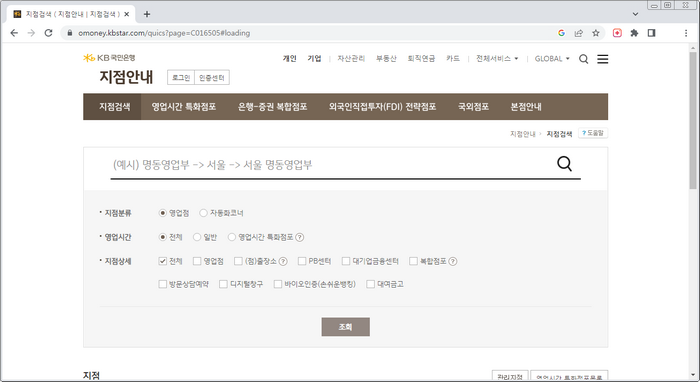Select 일반 business hours radio
Viewport: 700px width, 382px height.
(x=197, y=237)
